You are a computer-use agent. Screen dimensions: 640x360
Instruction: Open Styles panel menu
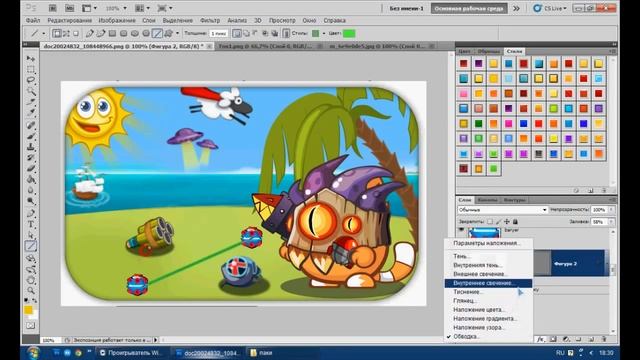[612, 51]
